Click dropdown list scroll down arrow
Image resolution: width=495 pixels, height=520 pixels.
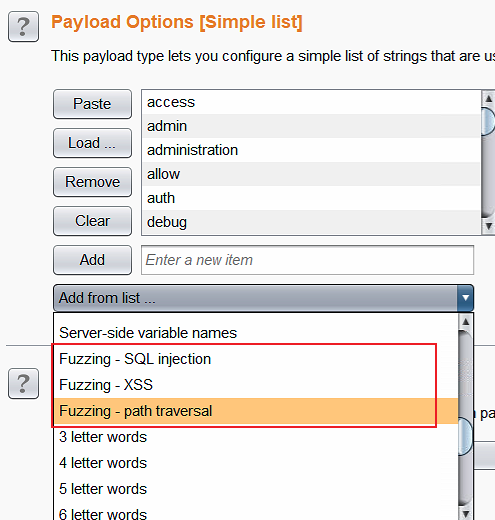click(466, 513)
